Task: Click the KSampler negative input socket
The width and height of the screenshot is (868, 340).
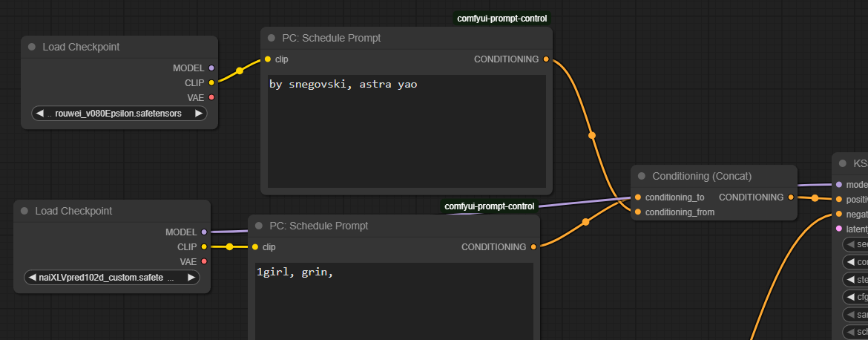Action: click(838, 215)
